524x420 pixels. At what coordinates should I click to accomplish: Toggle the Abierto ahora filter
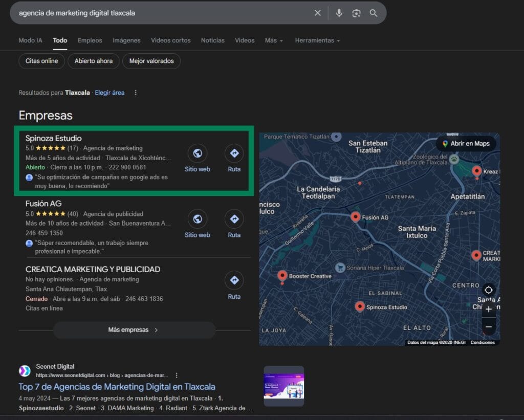pyautogui.click(x=93, y=61)
